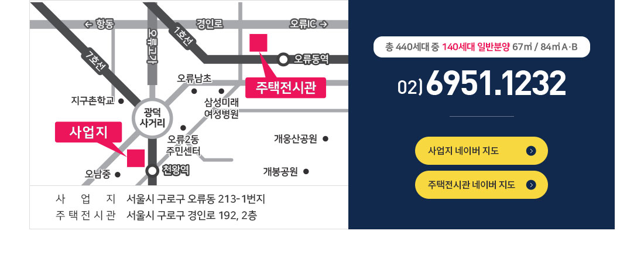This screenshot has height=261, width=644.
Task: Click the pink 사업지 map label
Action: (x=88, y=131)
